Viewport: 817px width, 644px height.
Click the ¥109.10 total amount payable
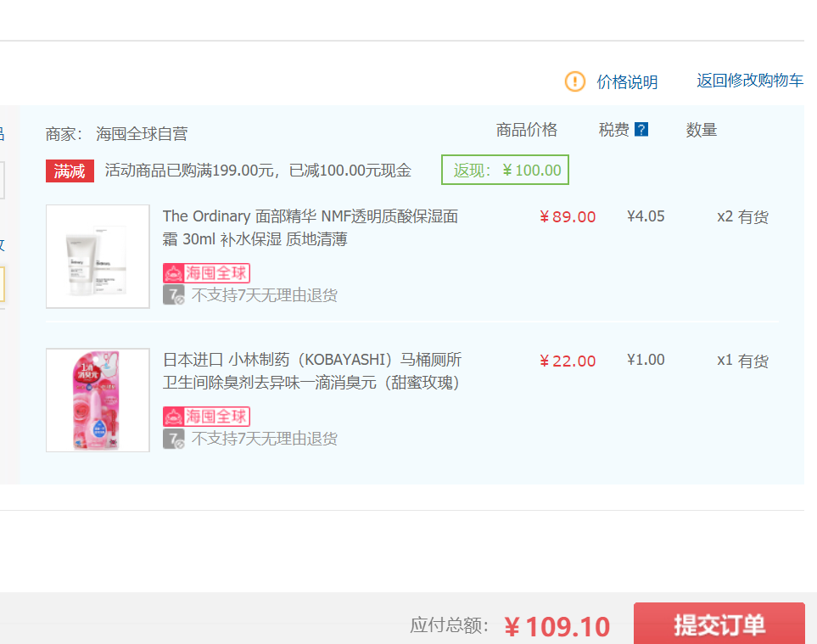click(557, 626)
